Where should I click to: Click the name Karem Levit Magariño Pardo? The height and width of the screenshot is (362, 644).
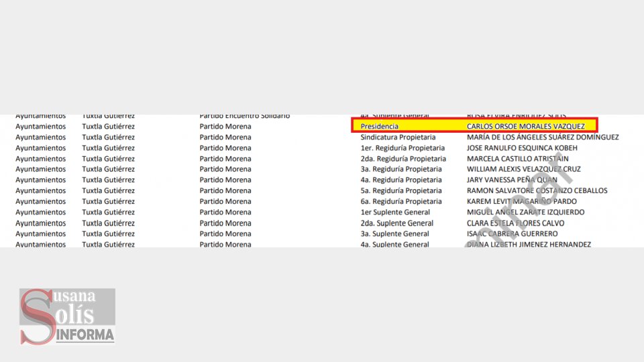coord(522,202)
